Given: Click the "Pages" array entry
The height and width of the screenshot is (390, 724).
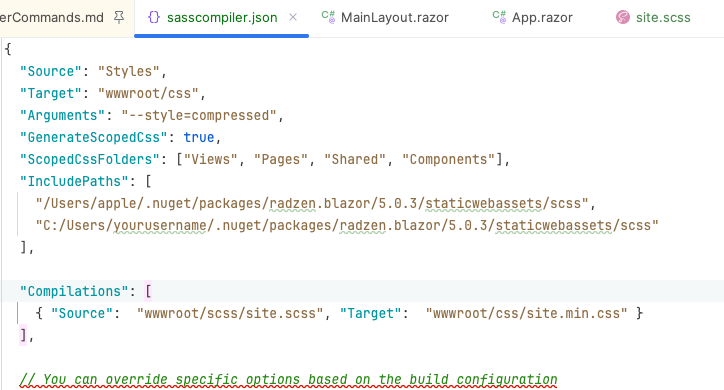Looking at the screenshot, I should [281, 160].
